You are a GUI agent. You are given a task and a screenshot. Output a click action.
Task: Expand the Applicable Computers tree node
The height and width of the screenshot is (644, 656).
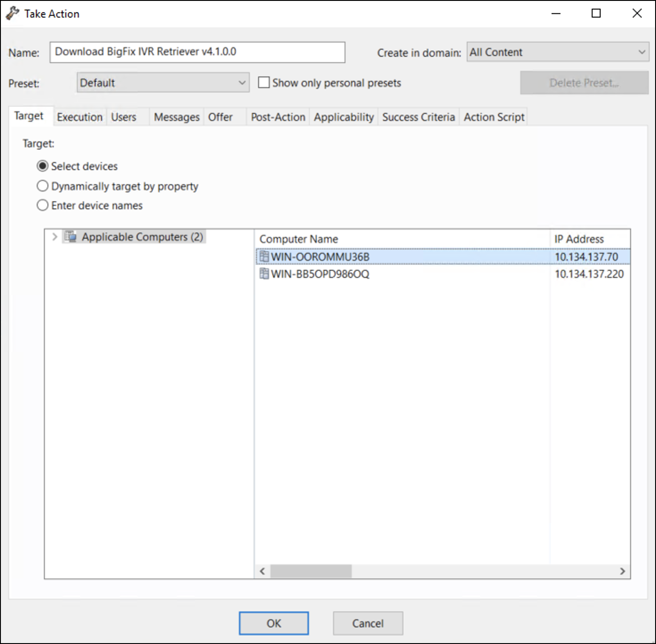(54, 236)
